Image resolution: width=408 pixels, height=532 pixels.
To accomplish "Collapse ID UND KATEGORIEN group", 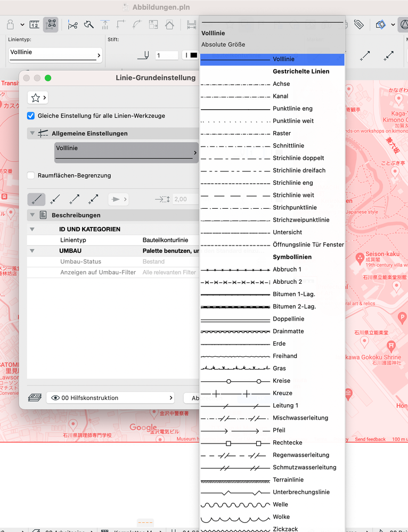I will [x=32, y=230].
